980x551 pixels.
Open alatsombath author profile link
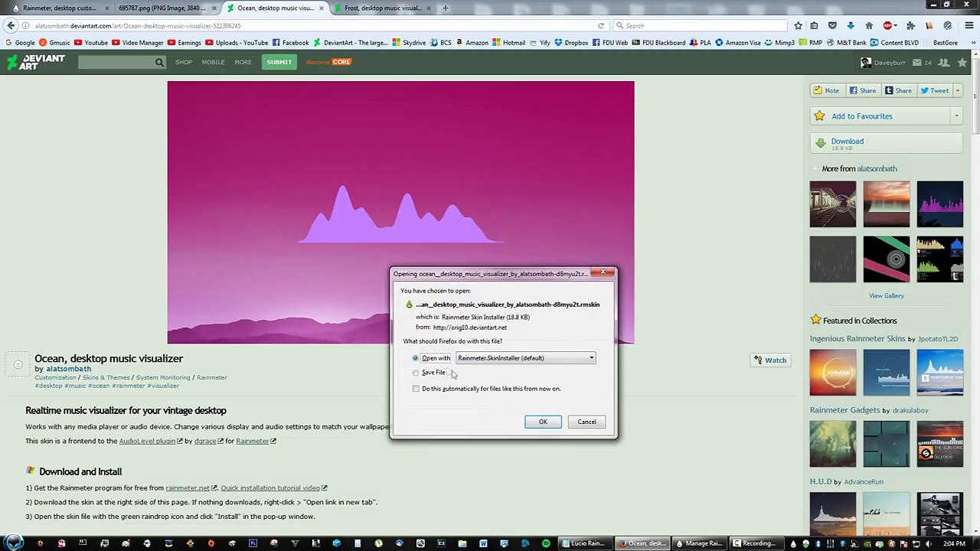coord(68,369)
